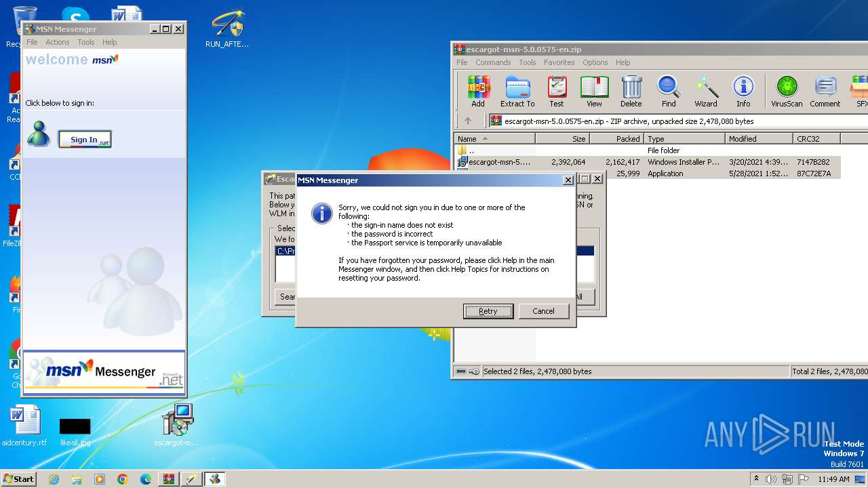
Task: Open File Explorer from taskbar
Action: [x=77, y=479]
